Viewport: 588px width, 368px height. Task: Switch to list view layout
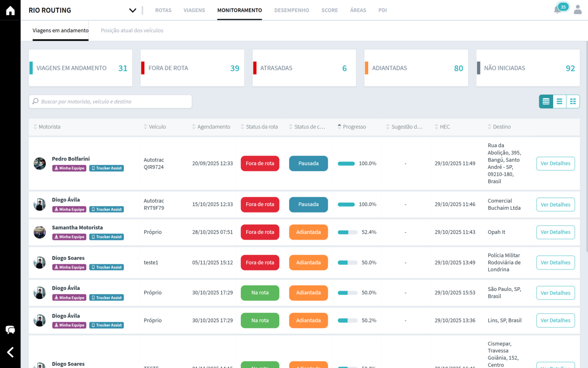(x=559, y=102)
